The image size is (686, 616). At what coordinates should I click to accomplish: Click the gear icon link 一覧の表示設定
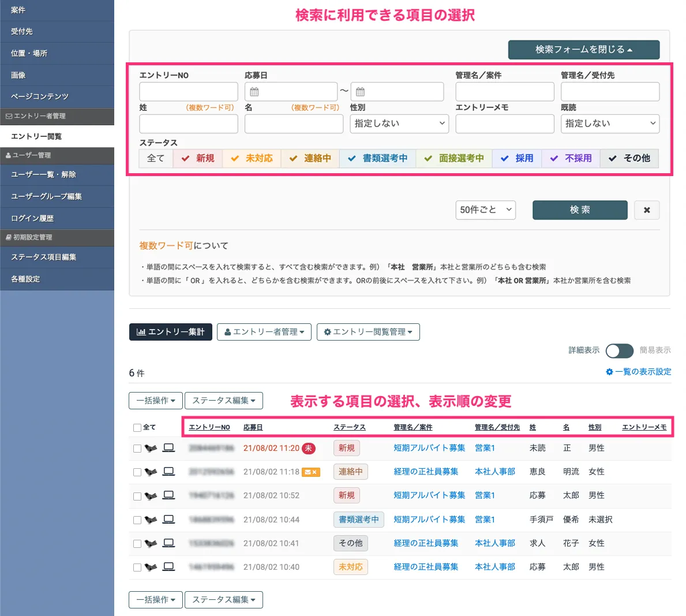pos(638,372)
